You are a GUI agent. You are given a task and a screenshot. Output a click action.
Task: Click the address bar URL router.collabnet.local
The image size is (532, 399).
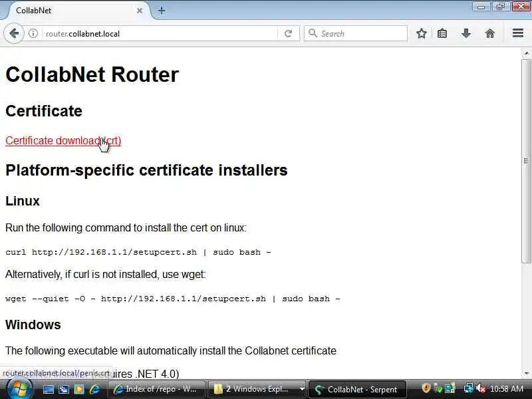click(82, 34)
